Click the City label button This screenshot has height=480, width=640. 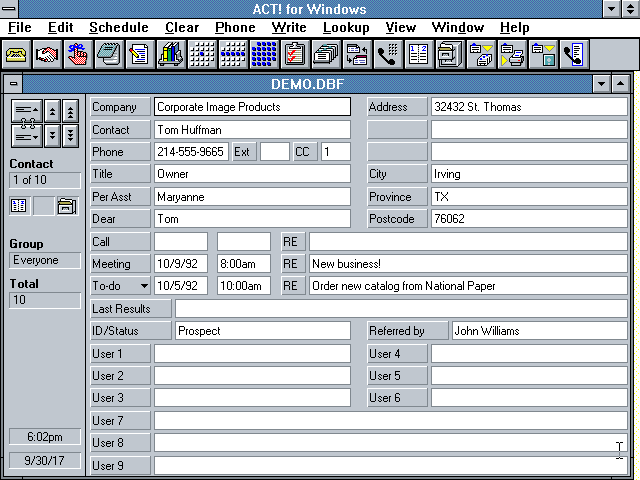[x=397, y=174]
